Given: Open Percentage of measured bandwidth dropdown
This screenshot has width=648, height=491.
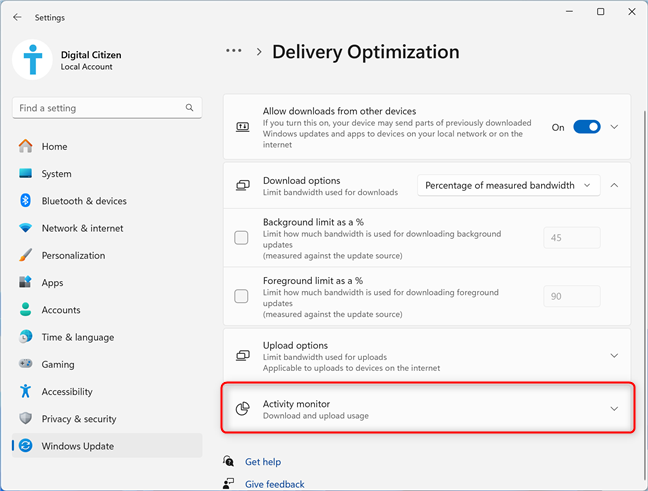Looking at the screenshot, I should [508, 186].
